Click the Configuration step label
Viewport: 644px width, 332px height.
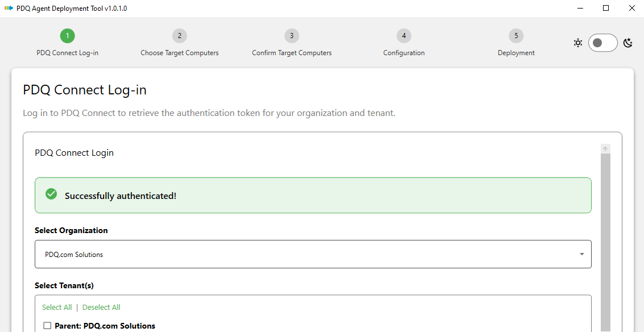pyautogui.click(x=404, y=53)
